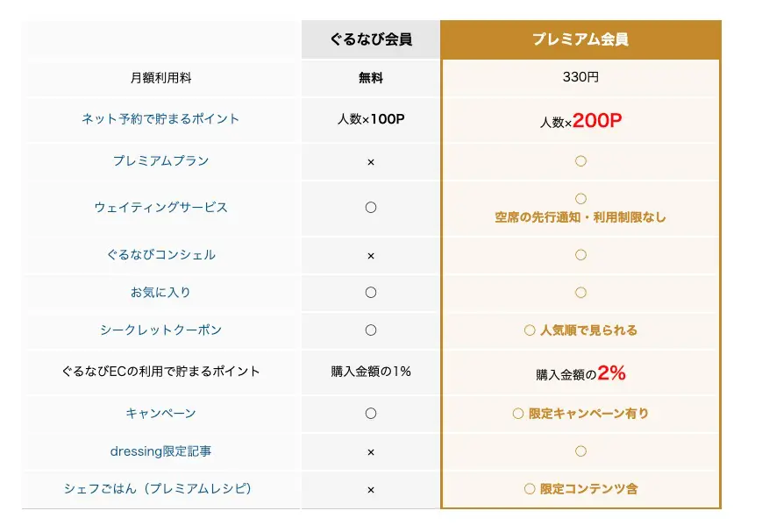Open the シークレットクーポン link
The width and height of the screenshot is (762, 532).
click(160, 330)
